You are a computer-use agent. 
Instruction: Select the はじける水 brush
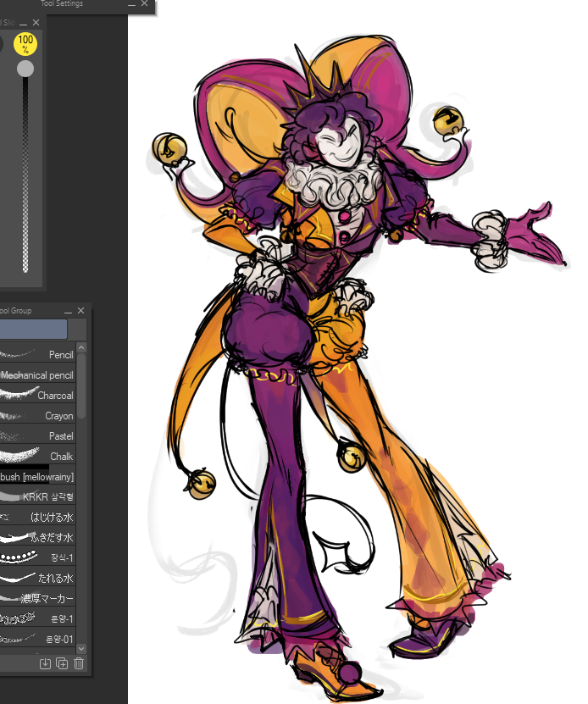(37, 517)
